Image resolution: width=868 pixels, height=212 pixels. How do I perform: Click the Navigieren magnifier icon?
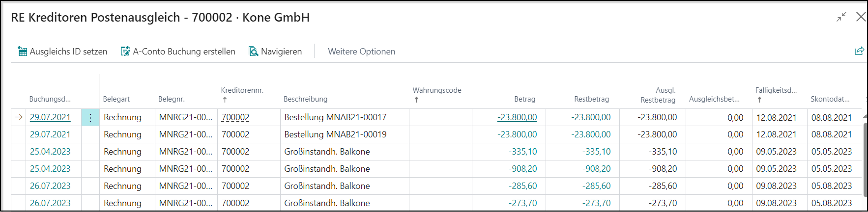[254, 52]
